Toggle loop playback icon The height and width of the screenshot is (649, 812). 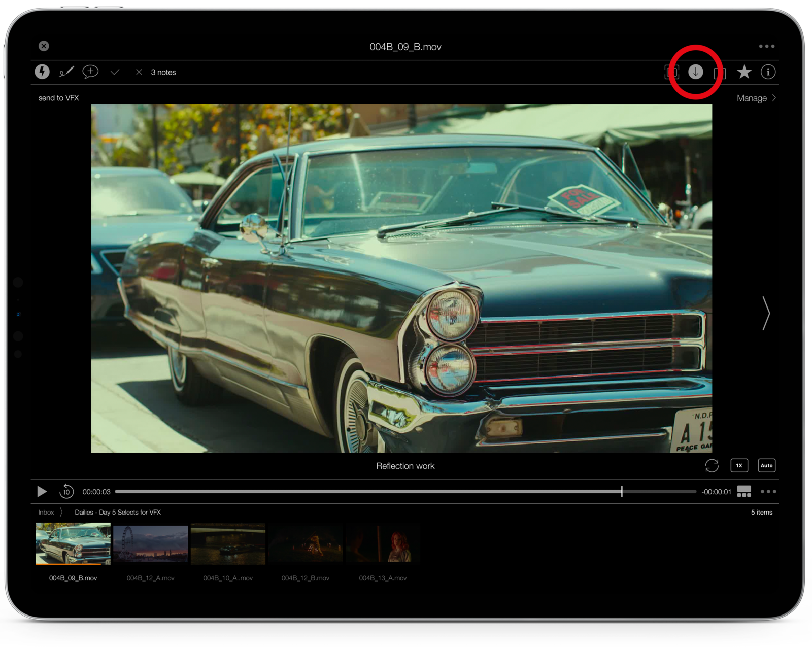[712, 465]
